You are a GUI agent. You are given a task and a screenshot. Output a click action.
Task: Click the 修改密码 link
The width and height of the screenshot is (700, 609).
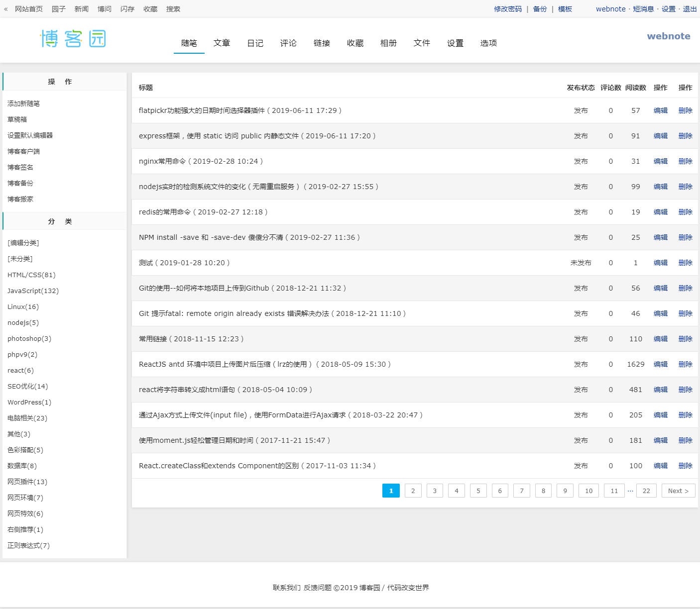coord(508,9)
